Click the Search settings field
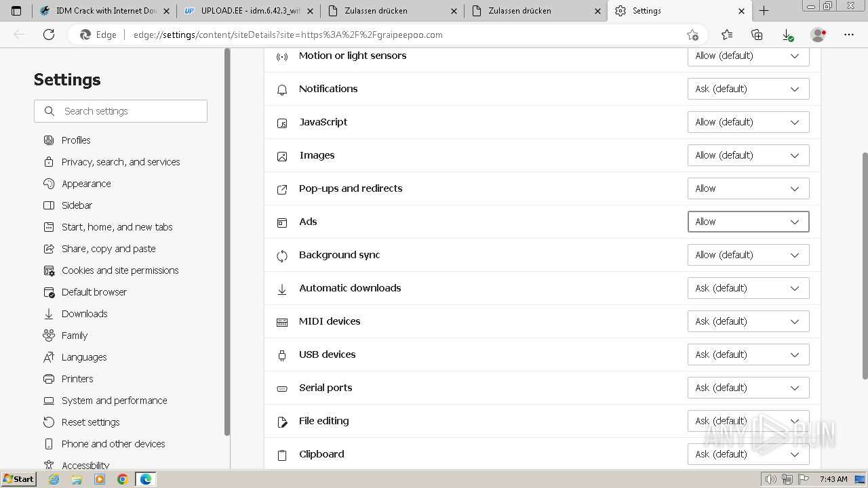The image size is (868, 488). coord(121,111)
